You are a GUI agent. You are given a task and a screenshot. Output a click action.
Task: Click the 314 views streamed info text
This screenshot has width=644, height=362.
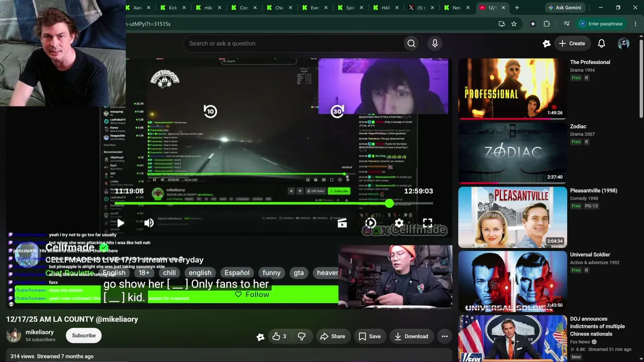[52, 356]
